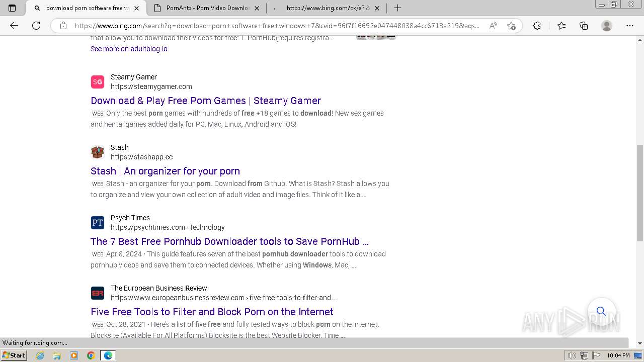Click the Steamy Gamer site name

click(134, 77)
